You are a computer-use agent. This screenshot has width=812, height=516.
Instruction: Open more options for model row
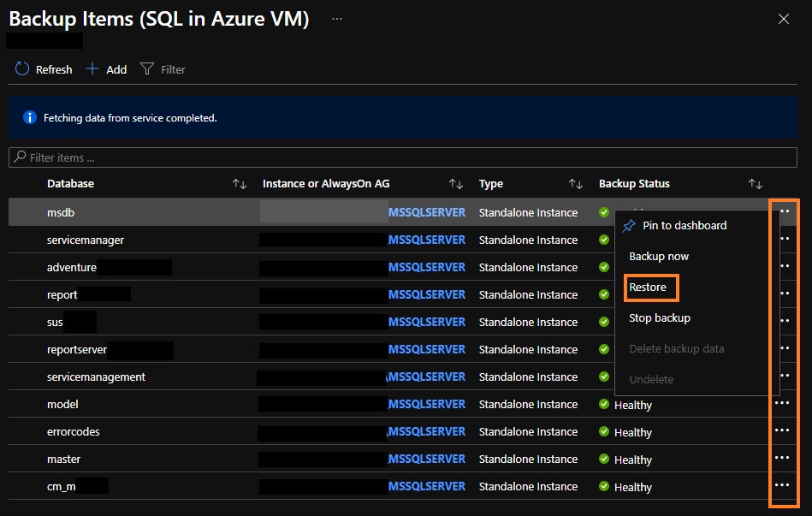click(x=782, y=402)
